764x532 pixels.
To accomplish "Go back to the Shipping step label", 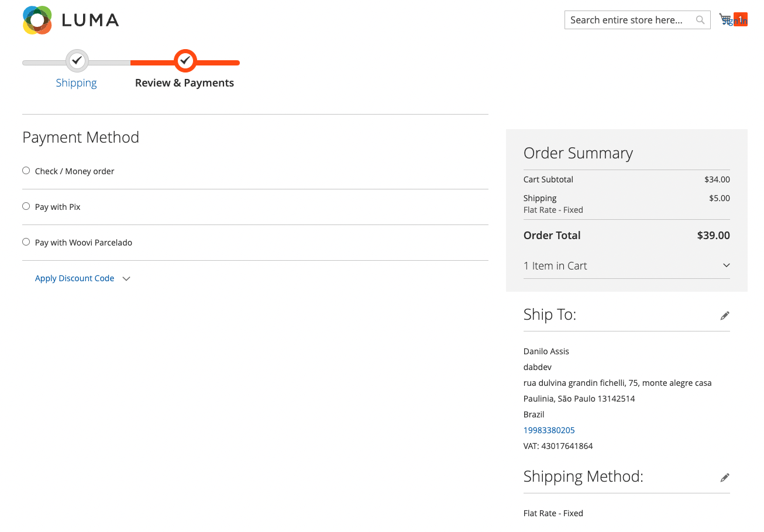I will 76,83.
